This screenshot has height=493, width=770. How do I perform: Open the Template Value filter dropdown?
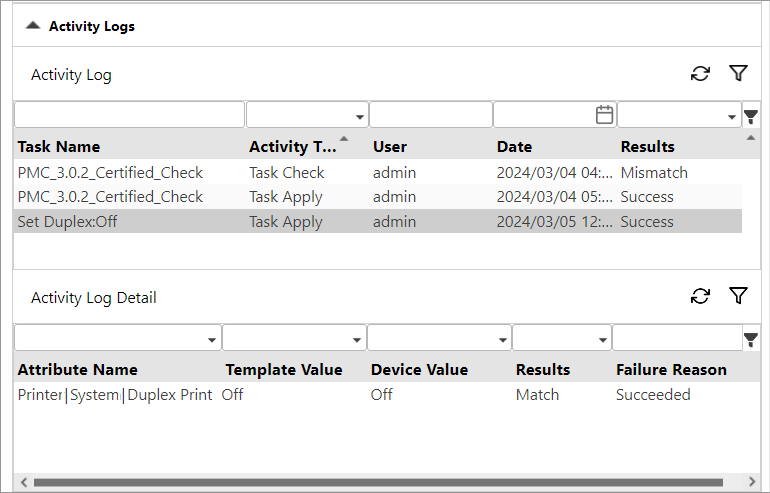[295, 338]
